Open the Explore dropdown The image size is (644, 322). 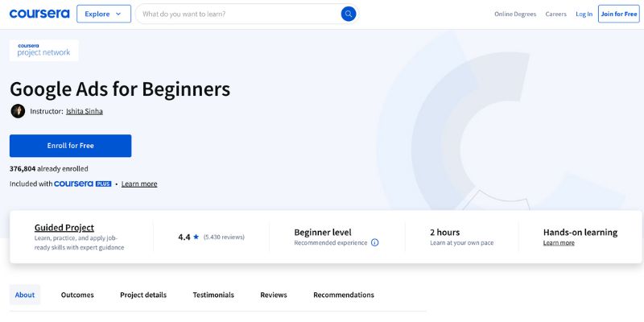(104, 14)
